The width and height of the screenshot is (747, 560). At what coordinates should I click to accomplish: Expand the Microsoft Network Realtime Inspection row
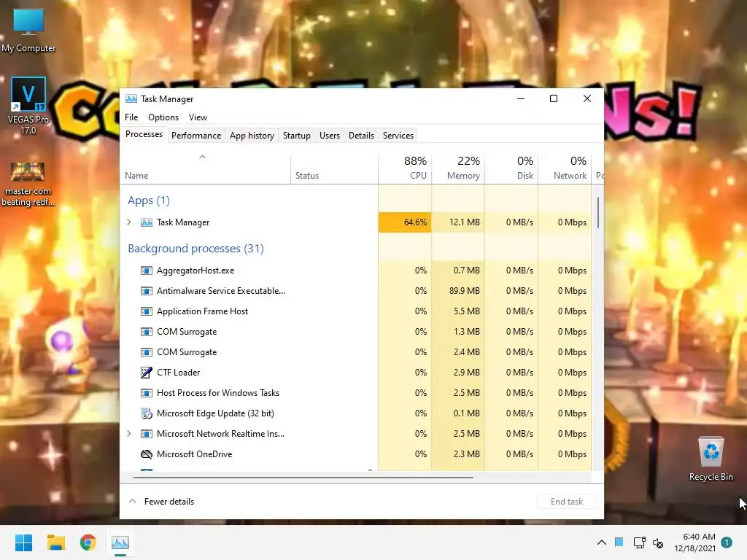pos(129,434)
